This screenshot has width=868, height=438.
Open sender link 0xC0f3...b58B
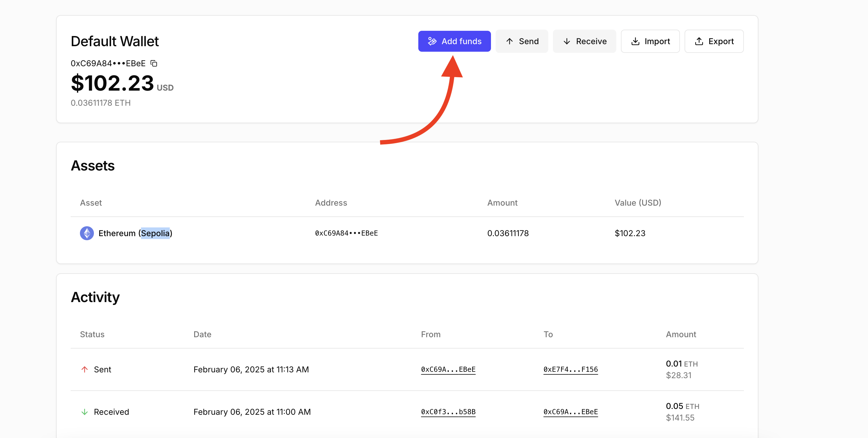point(448,412)
